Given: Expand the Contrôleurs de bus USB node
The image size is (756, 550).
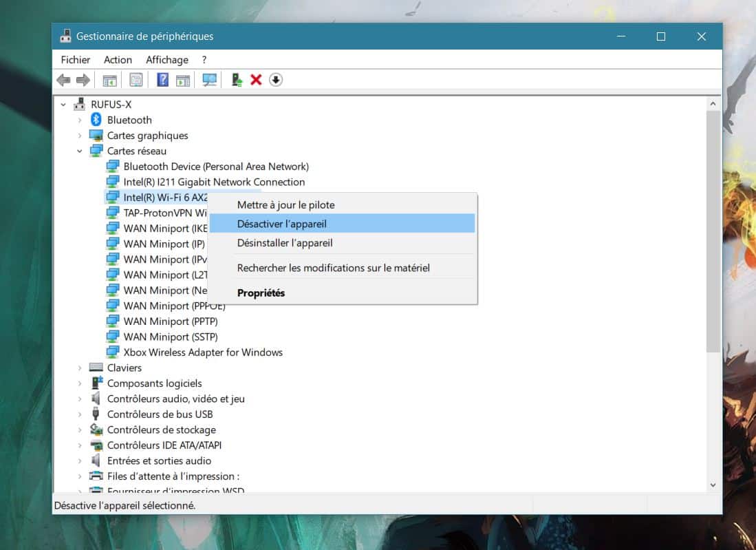Looking at the screenshot, I should (80, 414).
